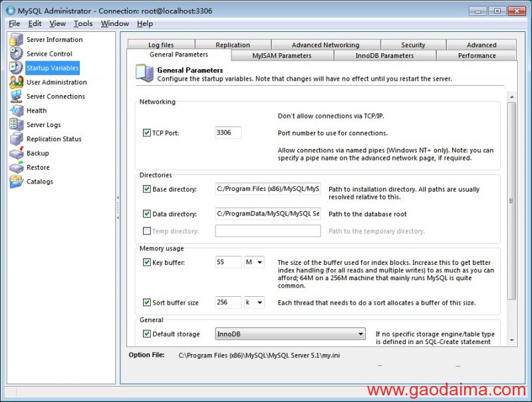Switch to the Log files tab
532x402 pixels.
click(161, 45)
